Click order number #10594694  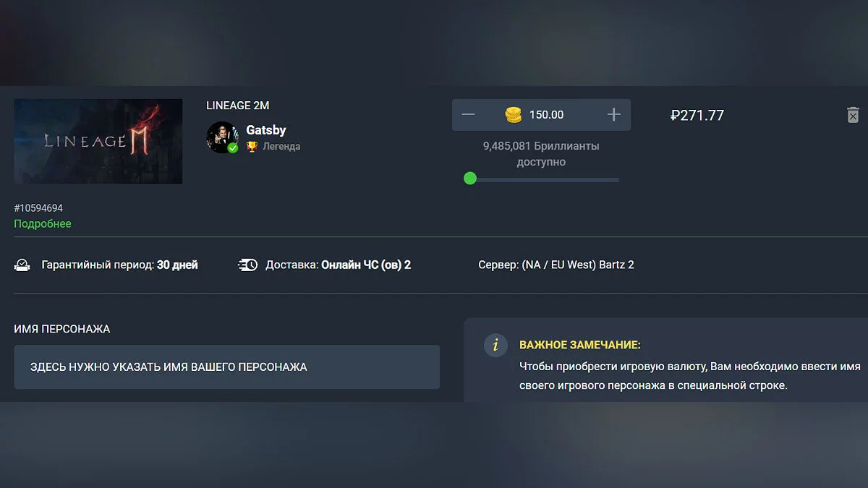point(38,208)
